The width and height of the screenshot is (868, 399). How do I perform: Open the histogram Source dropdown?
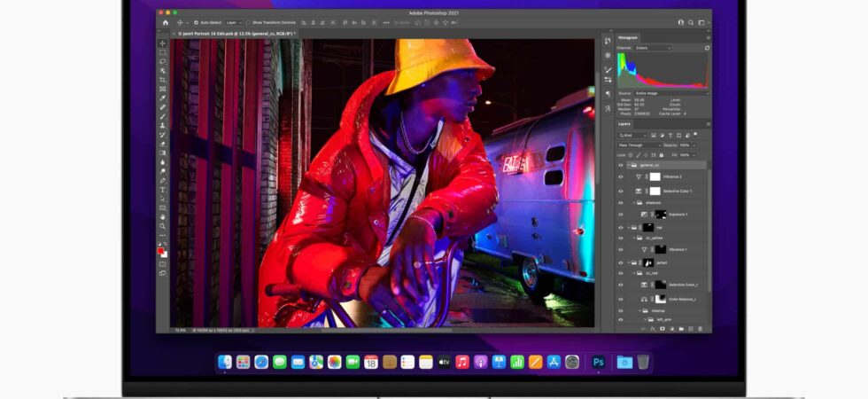[671, 93]
